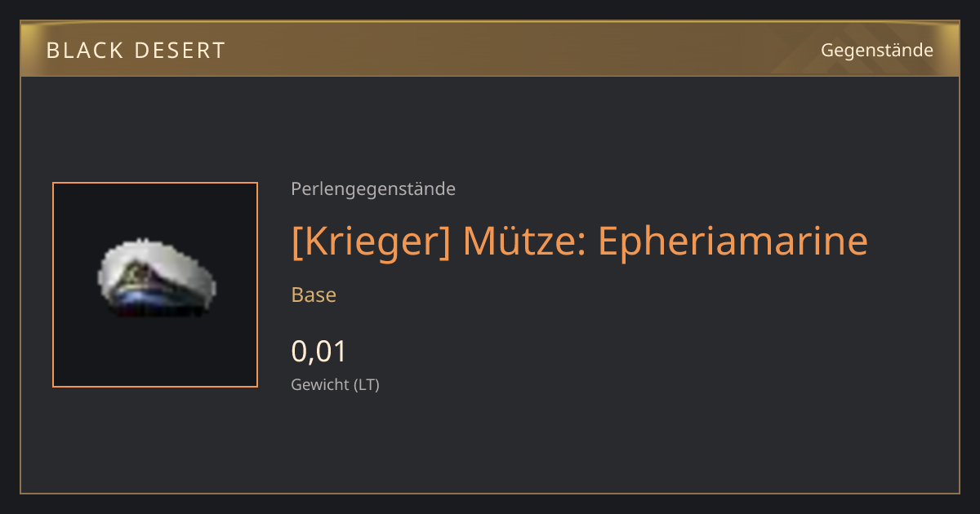This screenshot has height=514, width=980.
Task: Click the empty gold header banner area
Action: (523, 50)
